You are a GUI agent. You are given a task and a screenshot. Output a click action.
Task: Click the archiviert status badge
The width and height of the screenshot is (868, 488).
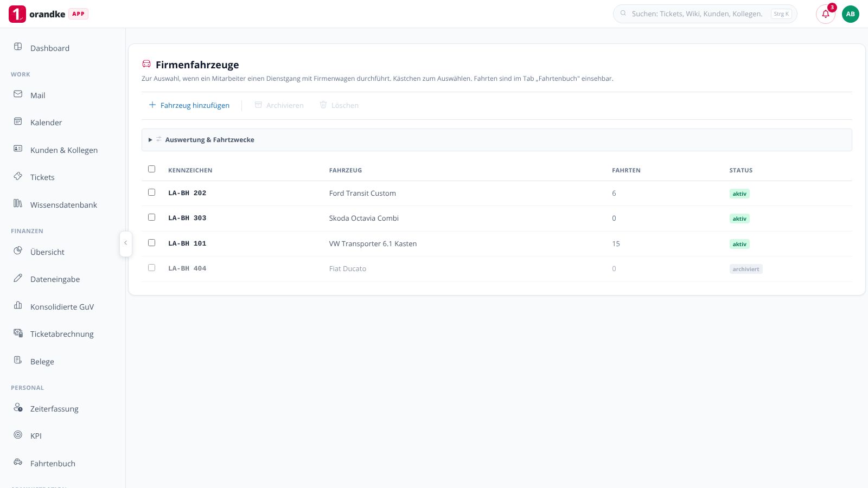coord(746,269)
